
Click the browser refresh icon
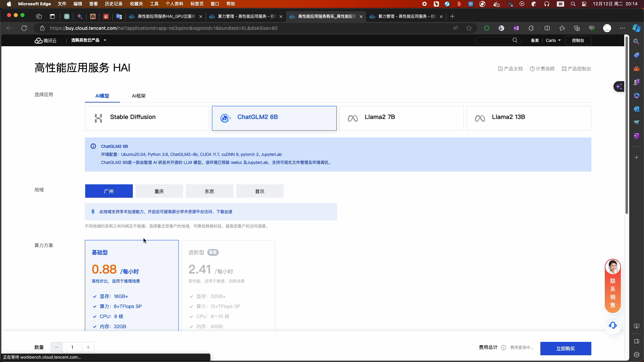(x=24, y=28)
